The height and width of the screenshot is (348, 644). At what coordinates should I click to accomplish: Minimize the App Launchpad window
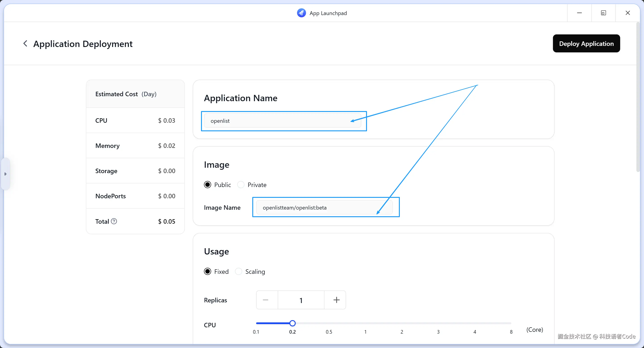pyautogui.click(x=579, y=13)
